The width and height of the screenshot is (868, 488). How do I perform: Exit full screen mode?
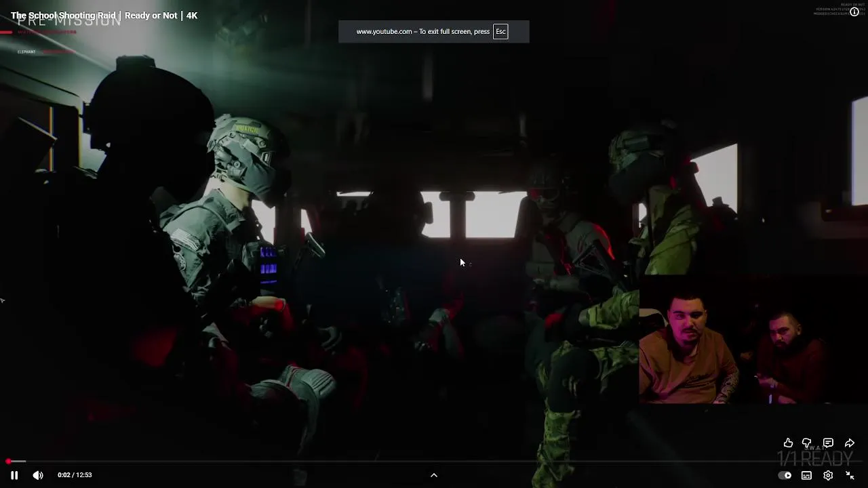click(x=850, y=475)
